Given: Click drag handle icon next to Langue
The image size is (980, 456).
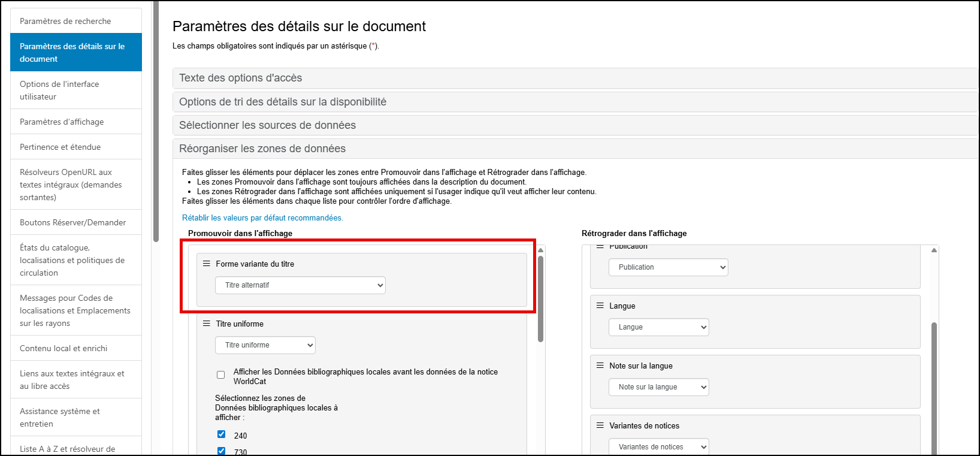Looking at the screenshot, I should click(x=600, y=306).
